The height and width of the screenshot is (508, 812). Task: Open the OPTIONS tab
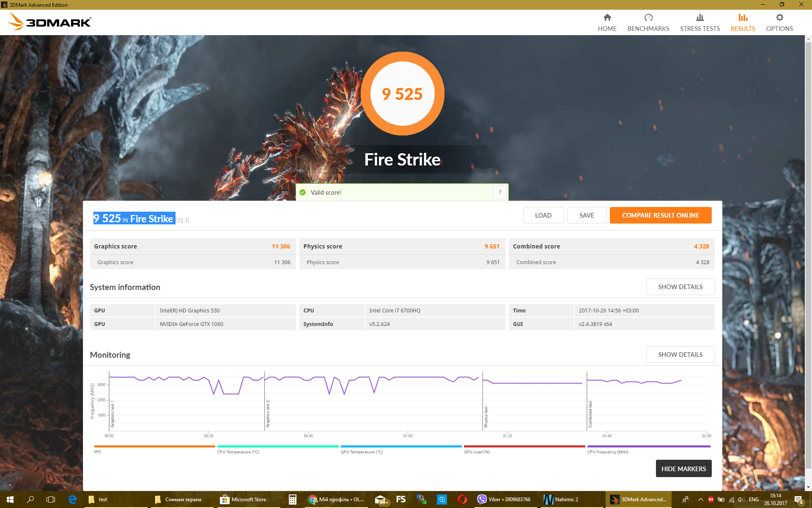(779, 22)
